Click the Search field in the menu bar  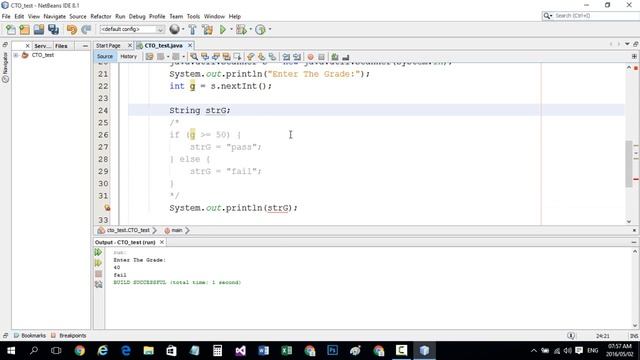(x=590, y=16)
